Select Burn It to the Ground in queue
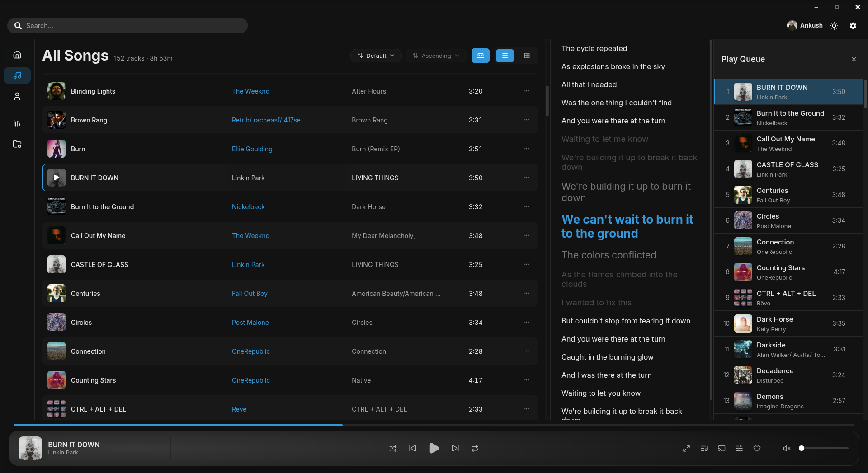Viewport: 868px width, 473px height. click(x=788, y=117)
